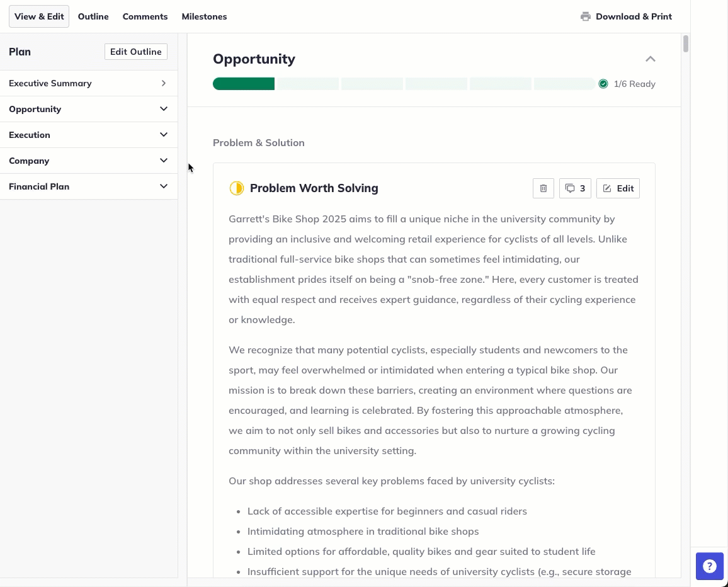Expand the Company section in sidebar
Image resolution: width=728 pixels, height=587 pixels.
[163, 161]
